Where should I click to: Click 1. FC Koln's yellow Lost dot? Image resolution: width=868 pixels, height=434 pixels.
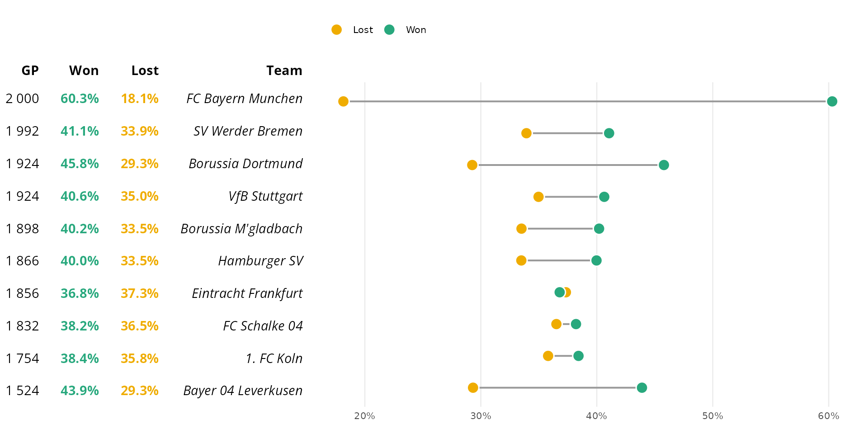click(548, 356)
